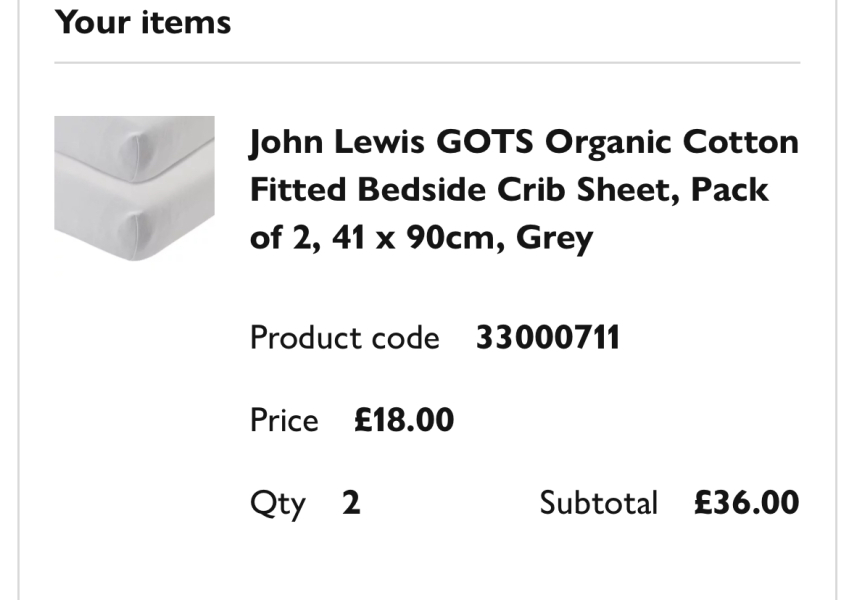Click the "Your items" heading
Image resolution: width=849 pixels, height=600 pixels.
click(143, 22)
